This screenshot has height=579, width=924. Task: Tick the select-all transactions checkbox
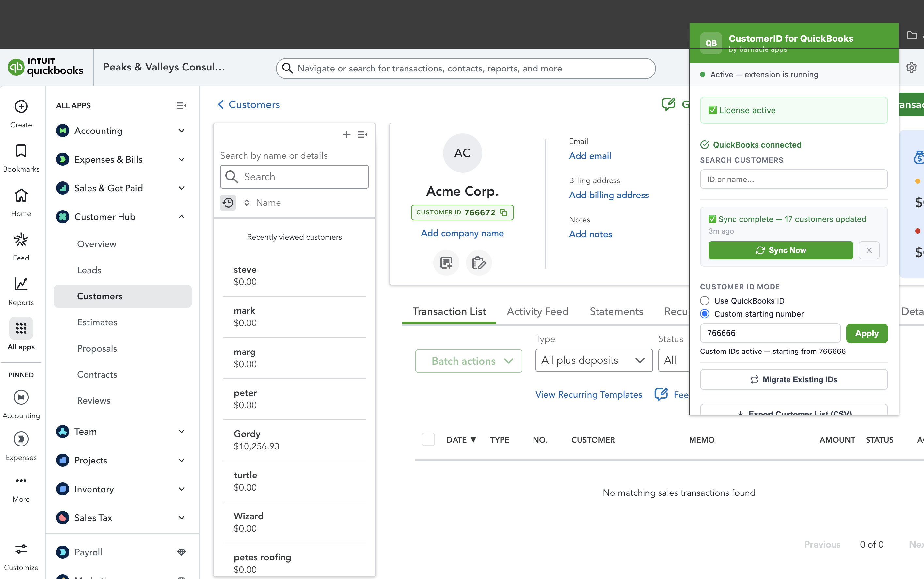pyautogui.click(x=428, y=439)
